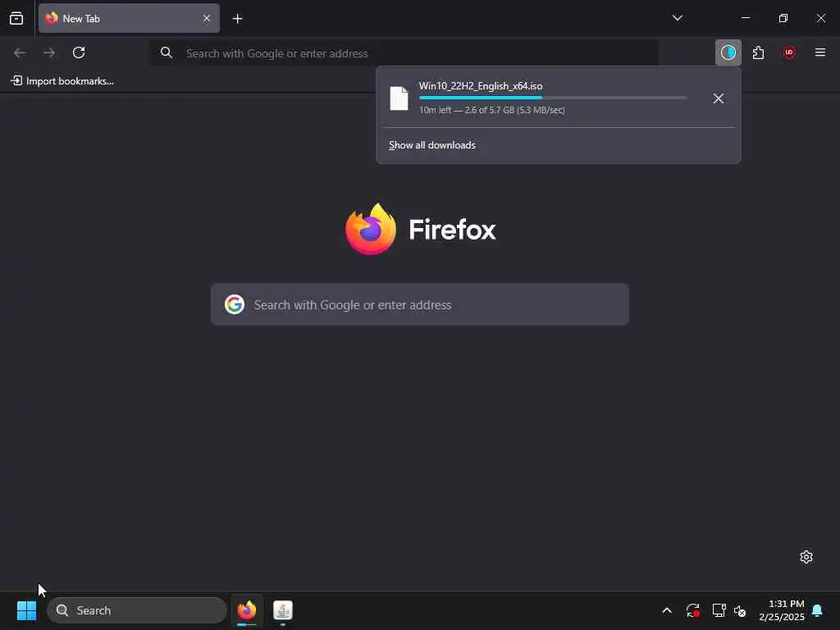Toggle the downloads panel button

[x=728, y=52]
